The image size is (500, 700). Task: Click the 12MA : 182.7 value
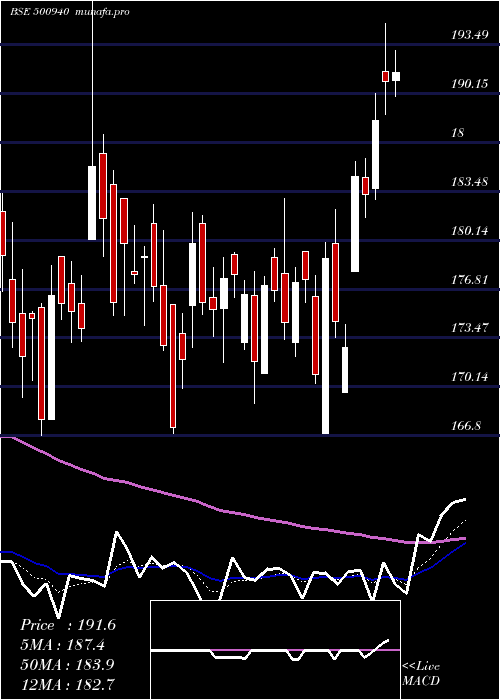68,684
